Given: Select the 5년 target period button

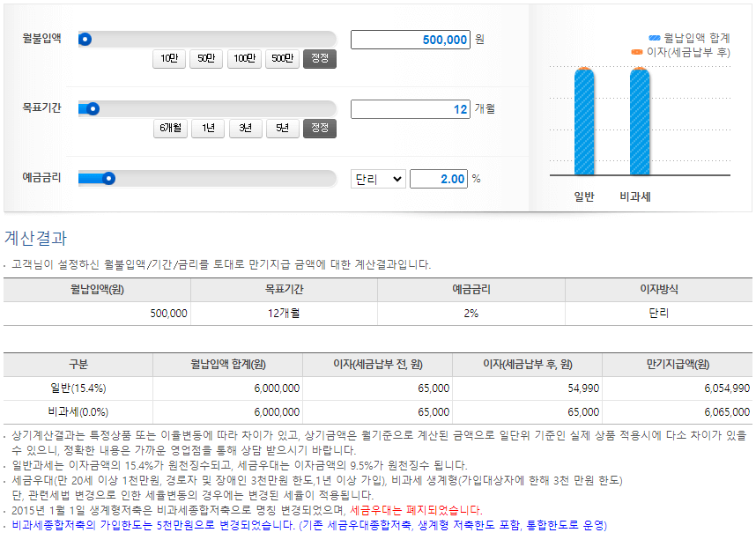Looking at the screenshot, I should click(283, 128).
